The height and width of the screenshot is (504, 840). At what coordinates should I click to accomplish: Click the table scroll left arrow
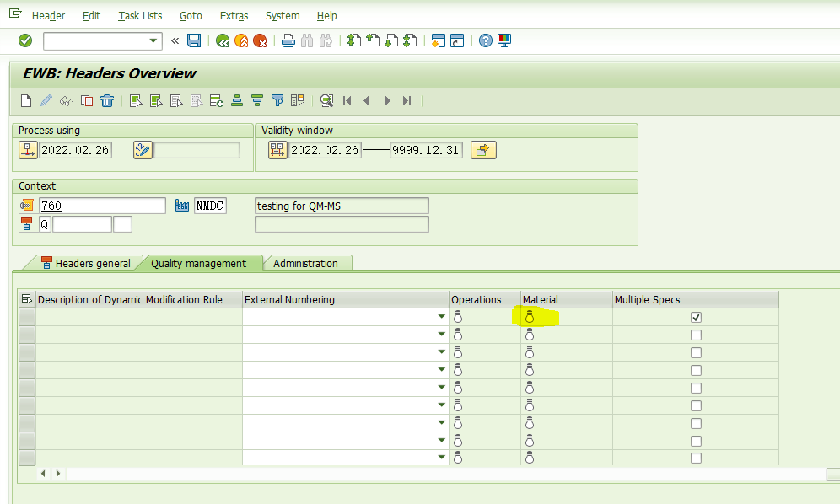pyautogui.click(x=43, y=474)
